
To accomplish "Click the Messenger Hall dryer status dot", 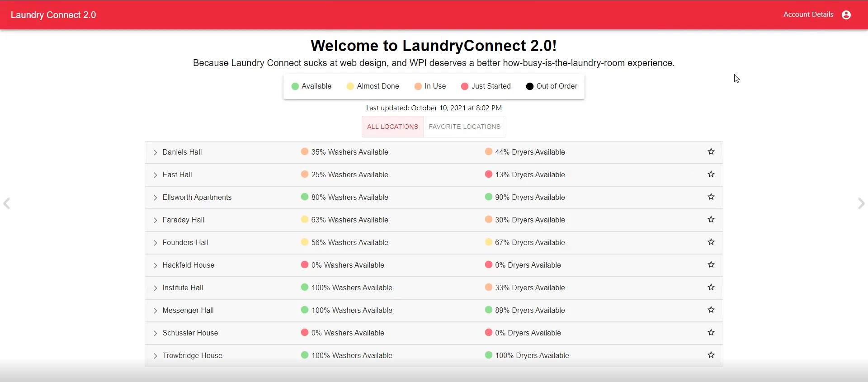I will [x=489, y=310].
